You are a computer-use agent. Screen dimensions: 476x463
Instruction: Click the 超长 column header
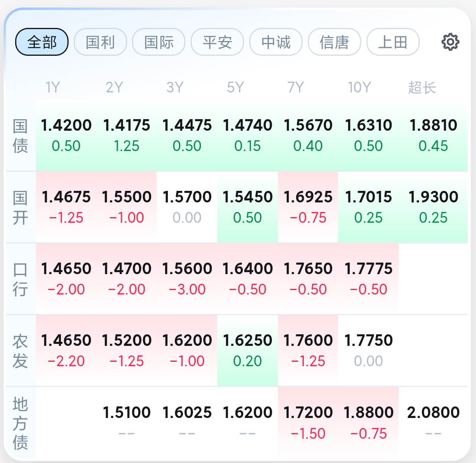coord(422,87)
